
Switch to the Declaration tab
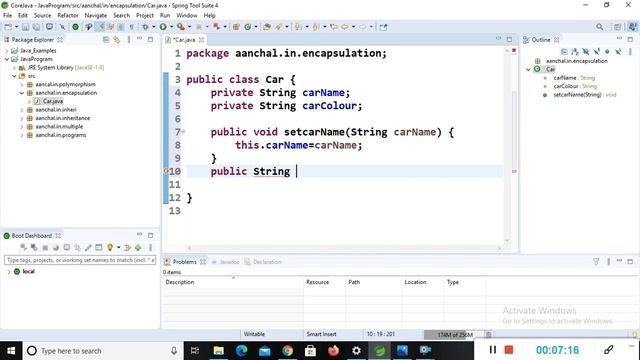click(263, 262)
